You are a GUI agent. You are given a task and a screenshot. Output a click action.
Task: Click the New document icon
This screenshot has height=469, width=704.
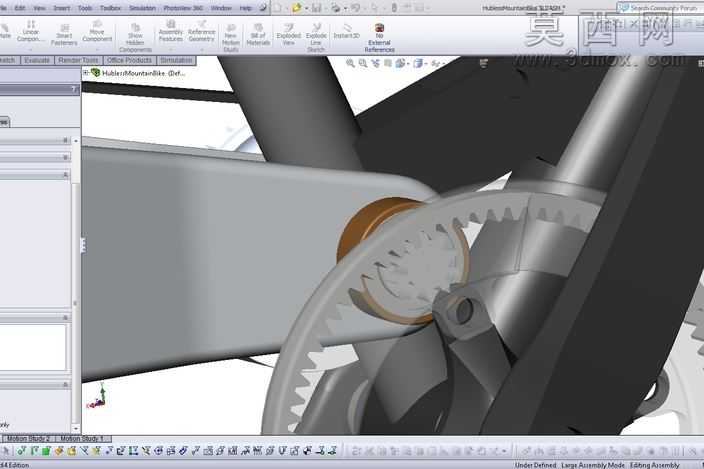tap(278, 8)
